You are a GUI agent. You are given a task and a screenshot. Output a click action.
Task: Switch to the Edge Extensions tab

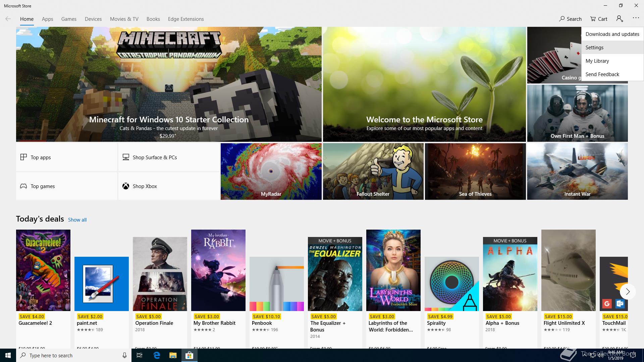click(x=186, y=19)
